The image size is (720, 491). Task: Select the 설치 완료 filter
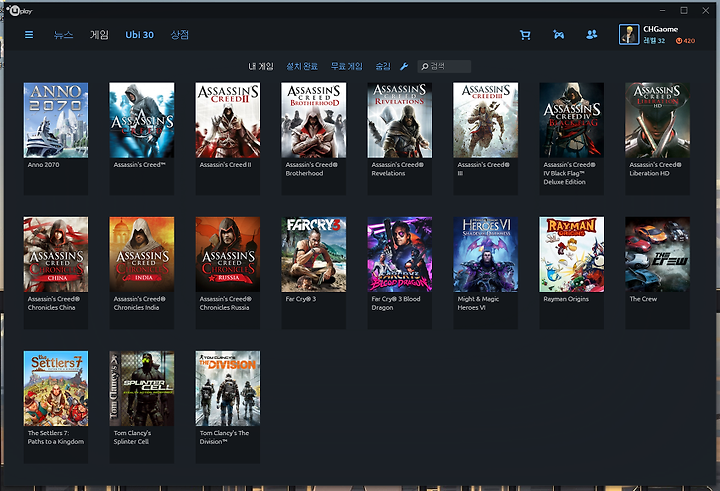tap(302, 67)
